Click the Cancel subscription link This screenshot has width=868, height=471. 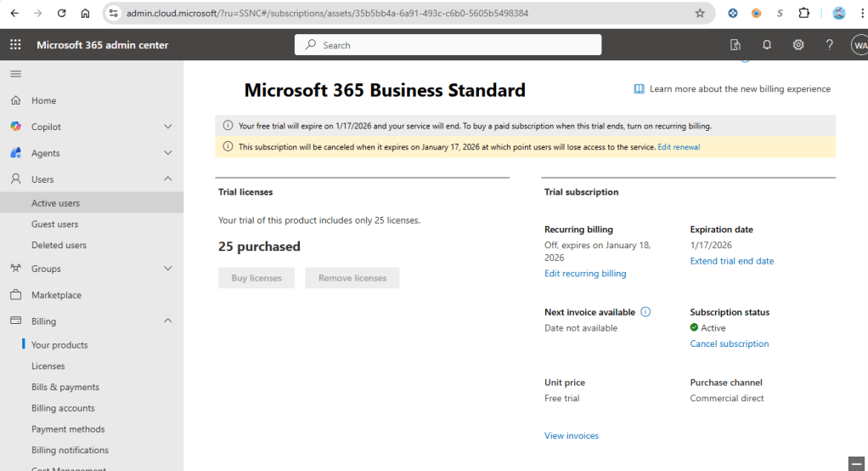pos(729,343)
